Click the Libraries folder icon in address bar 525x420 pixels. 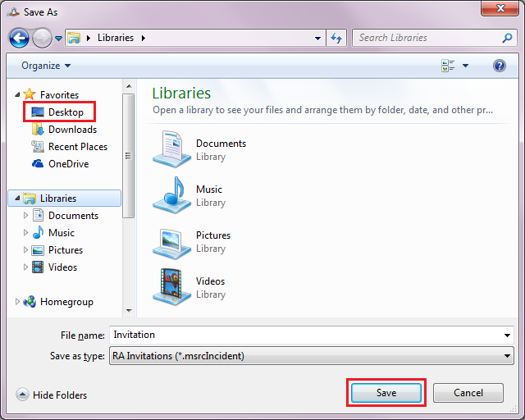pyautogui.click(x=74, y=38)
